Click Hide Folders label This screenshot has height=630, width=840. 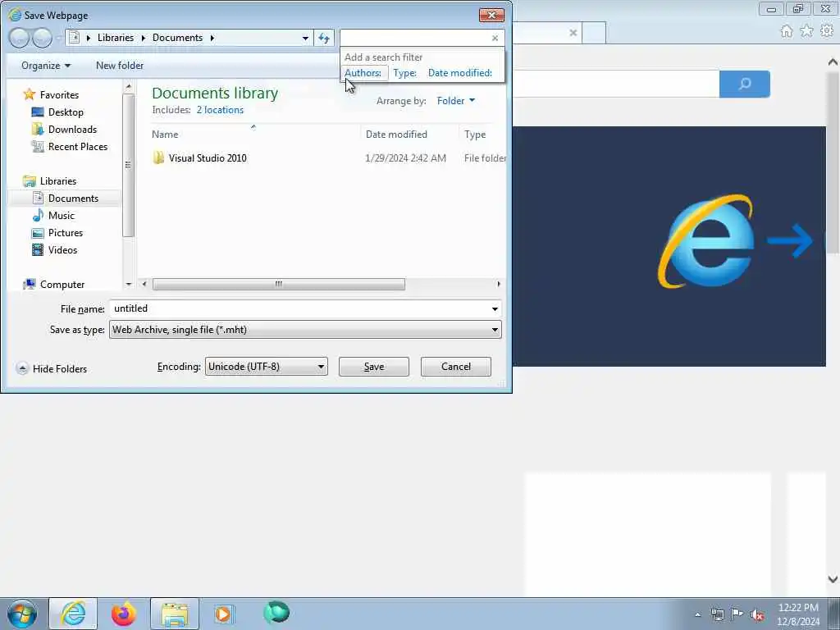click(x=59, y=369)
